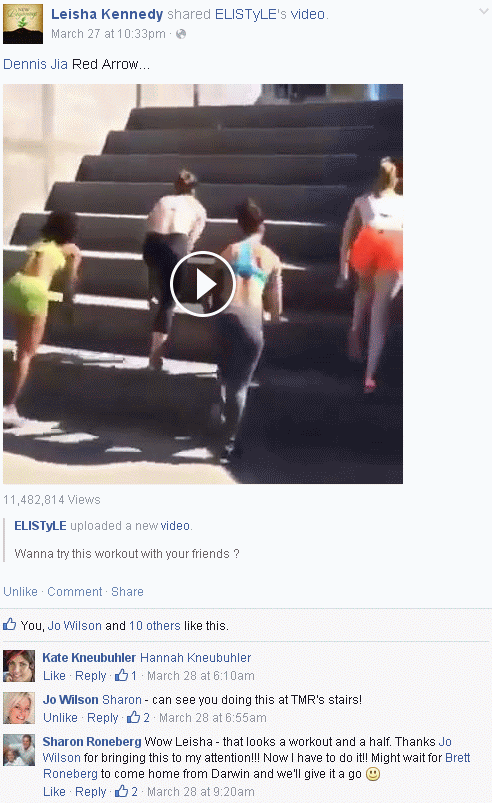Viewport: 492px width, 803px height.
Task: Click thumbs-up count on Sharon Roneberg's comment
Action: point(126,791)
